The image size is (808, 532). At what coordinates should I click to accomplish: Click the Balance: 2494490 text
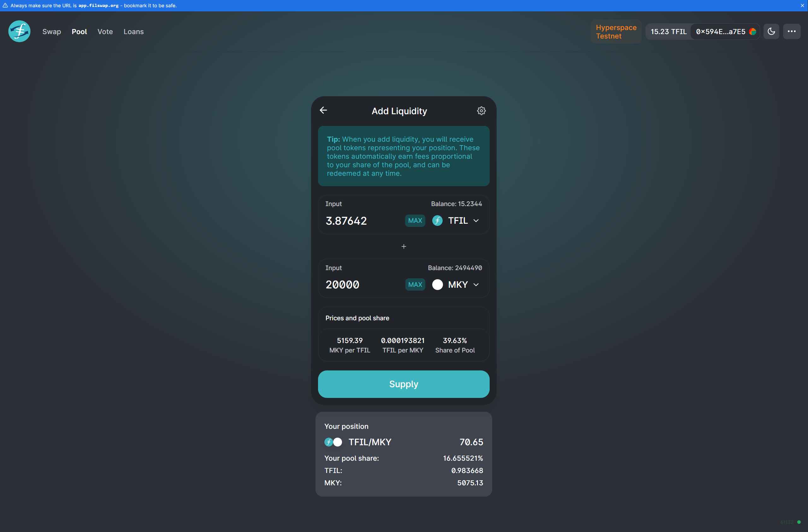[x=455, y=268]
